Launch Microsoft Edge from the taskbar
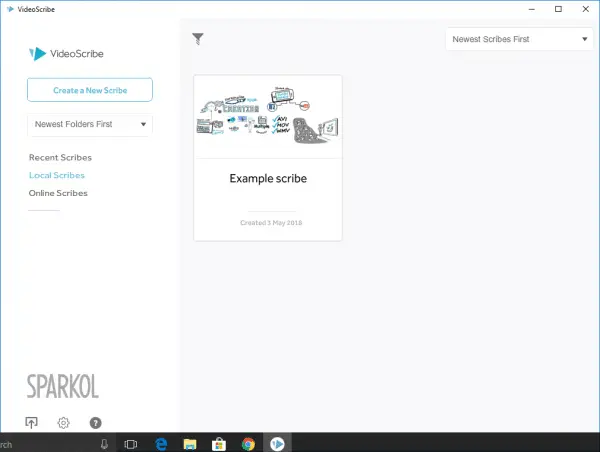Screen dimensions: 600x452 (x=161, y=444)
